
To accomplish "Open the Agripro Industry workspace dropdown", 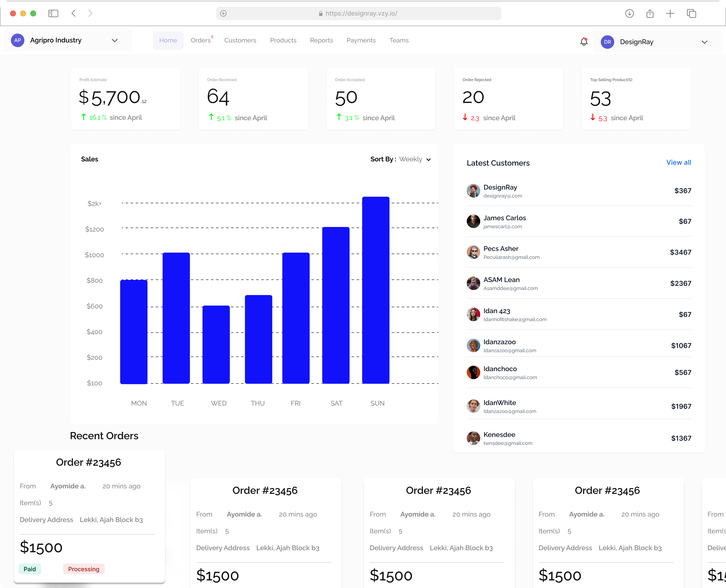I will (115, 40).
